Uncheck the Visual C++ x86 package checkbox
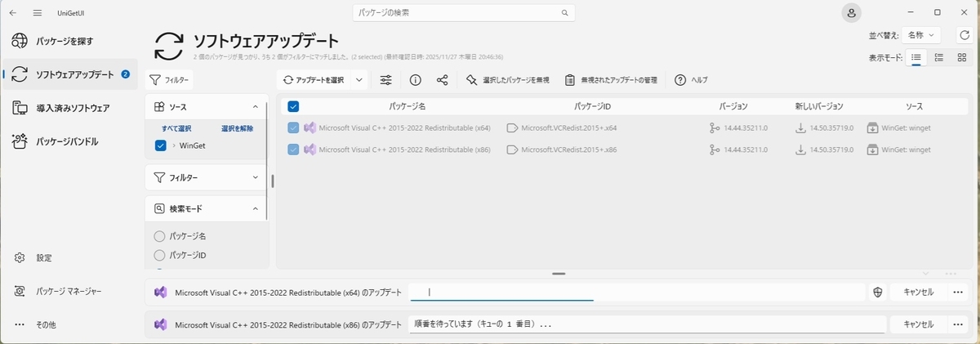 pos(293,150)
